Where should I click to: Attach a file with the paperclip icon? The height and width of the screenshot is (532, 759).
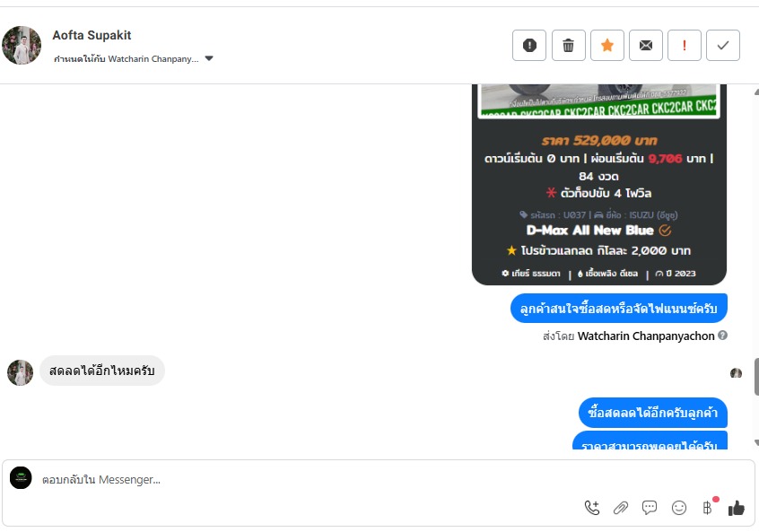tap(621, 507)
